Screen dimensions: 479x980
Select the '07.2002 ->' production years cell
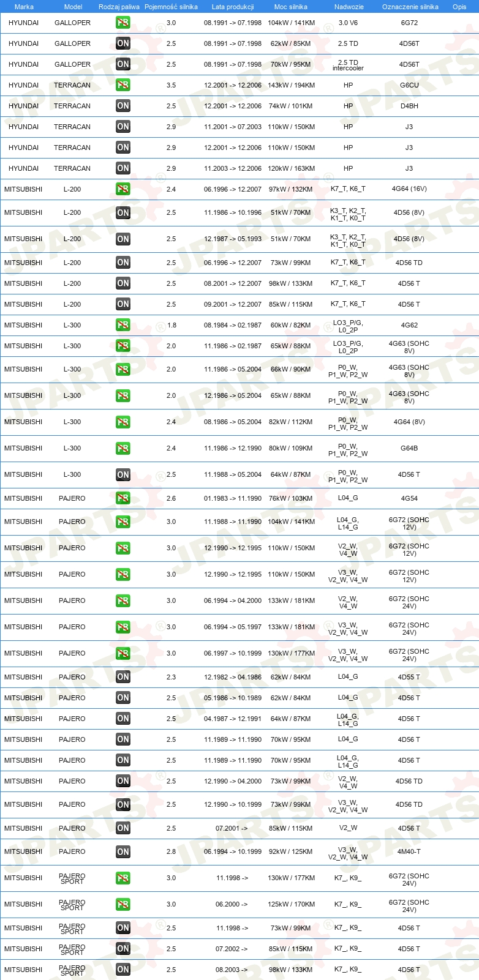point(232,949)
